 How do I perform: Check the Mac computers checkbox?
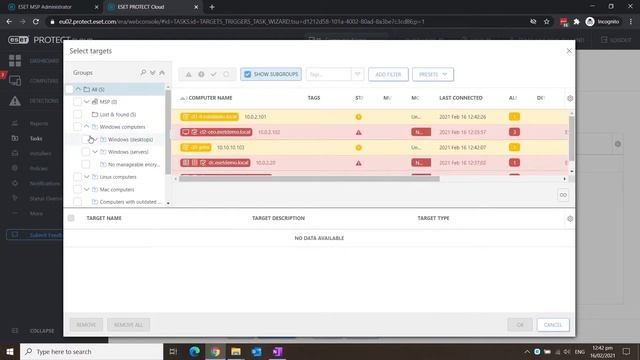click(77, 189)
